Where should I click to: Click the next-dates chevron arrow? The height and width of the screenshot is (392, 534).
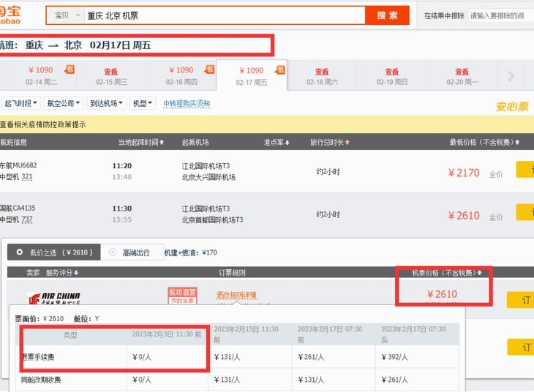511,76
